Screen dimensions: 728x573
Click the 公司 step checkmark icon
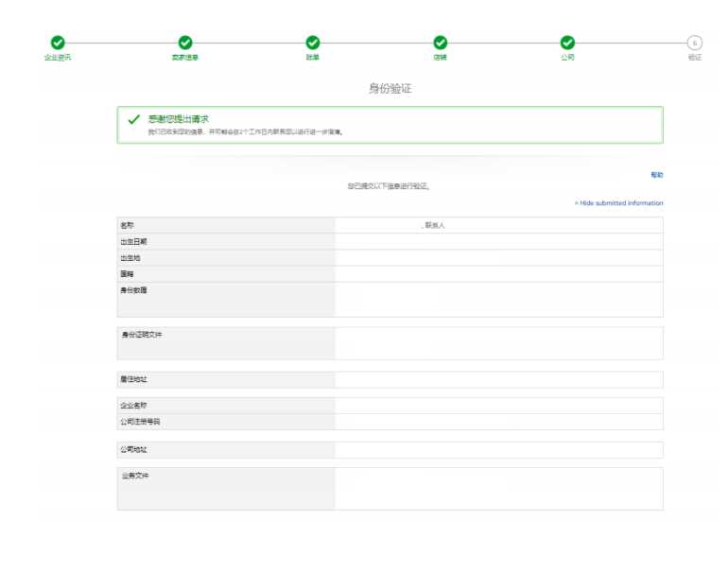[567, 43]
